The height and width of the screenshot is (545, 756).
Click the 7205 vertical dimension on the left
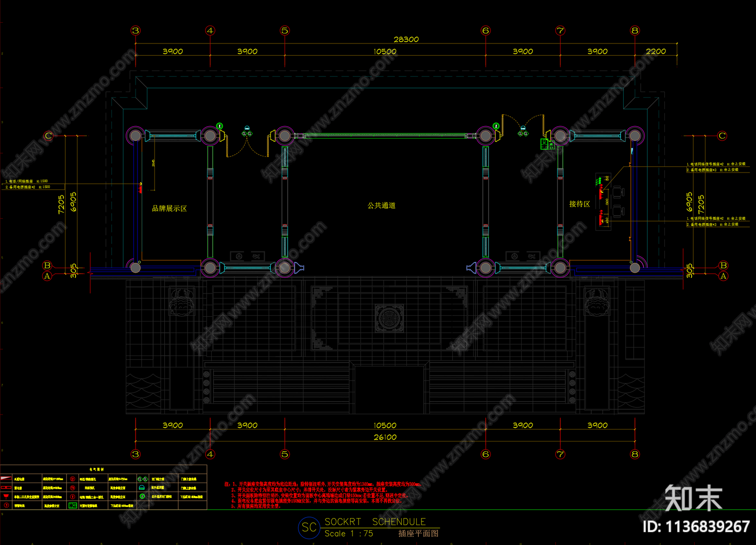click(x=61, y=204)
